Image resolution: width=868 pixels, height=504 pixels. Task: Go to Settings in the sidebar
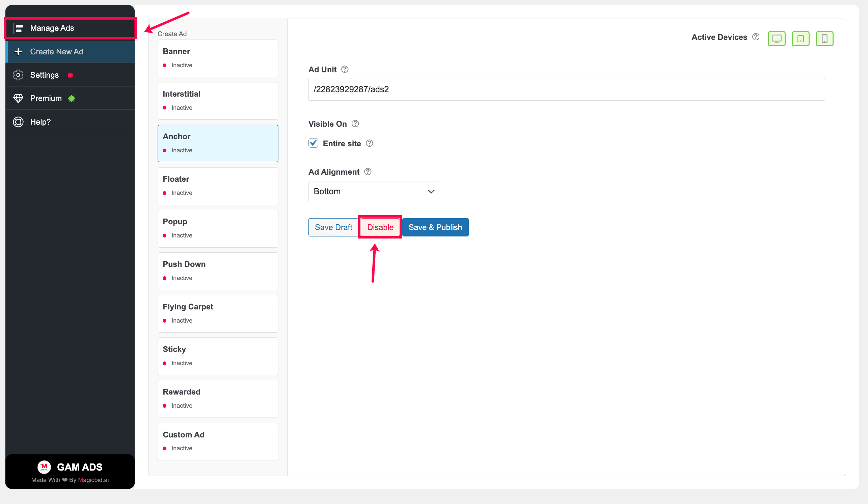[x=70, y=75]
